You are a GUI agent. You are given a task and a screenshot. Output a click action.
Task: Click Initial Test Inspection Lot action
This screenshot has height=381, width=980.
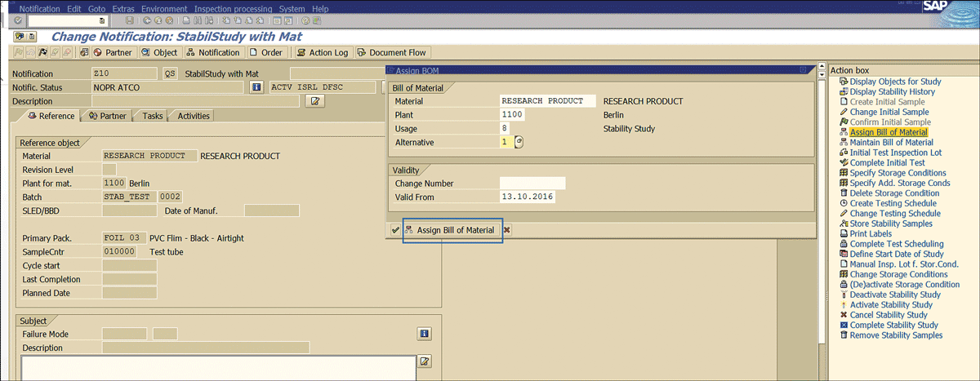coord(895,153)
